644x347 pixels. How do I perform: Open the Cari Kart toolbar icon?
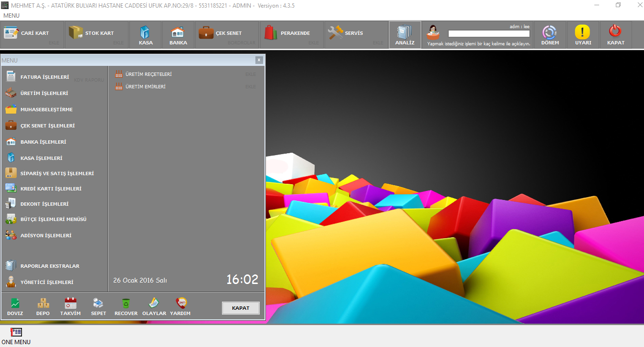point(11,33)
